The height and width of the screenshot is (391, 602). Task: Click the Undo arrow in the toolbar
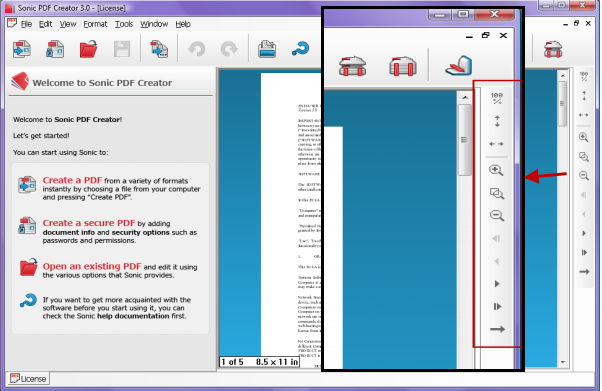click(x=196, y=49)
